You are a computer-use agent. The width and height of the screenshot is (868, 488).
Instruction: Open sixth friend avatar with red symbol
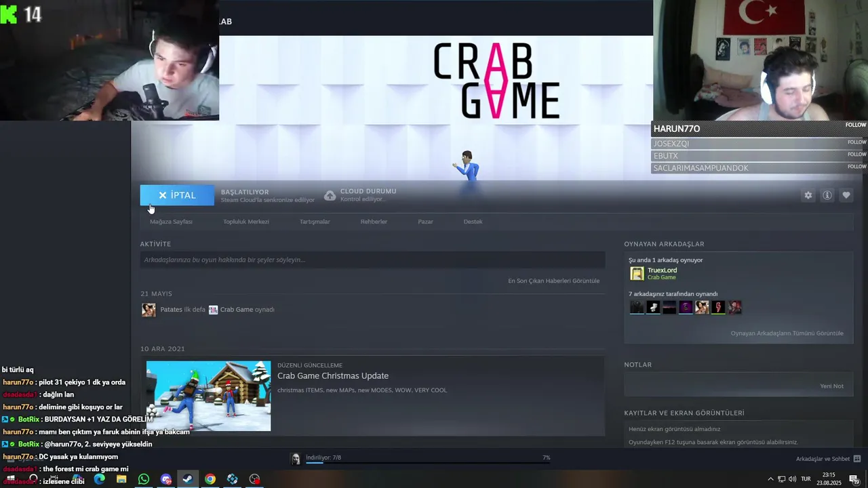pos(718,308)
